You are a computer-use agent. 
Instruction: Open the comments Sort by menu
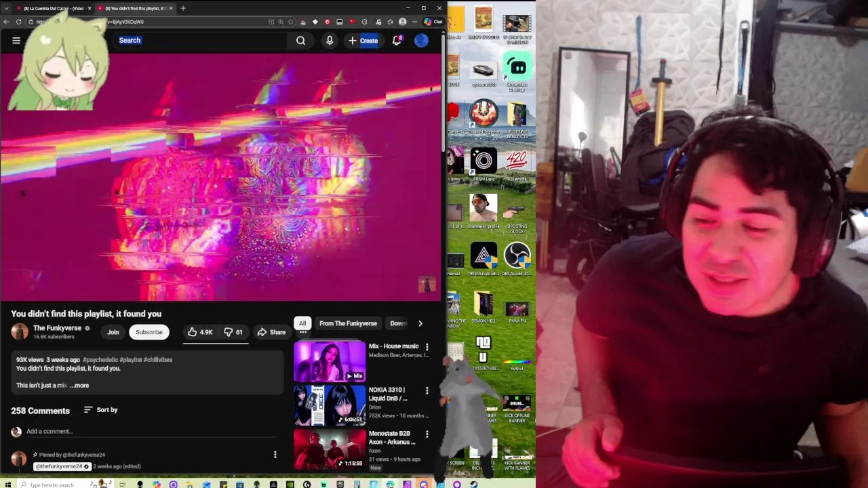(x=100, y=410)
